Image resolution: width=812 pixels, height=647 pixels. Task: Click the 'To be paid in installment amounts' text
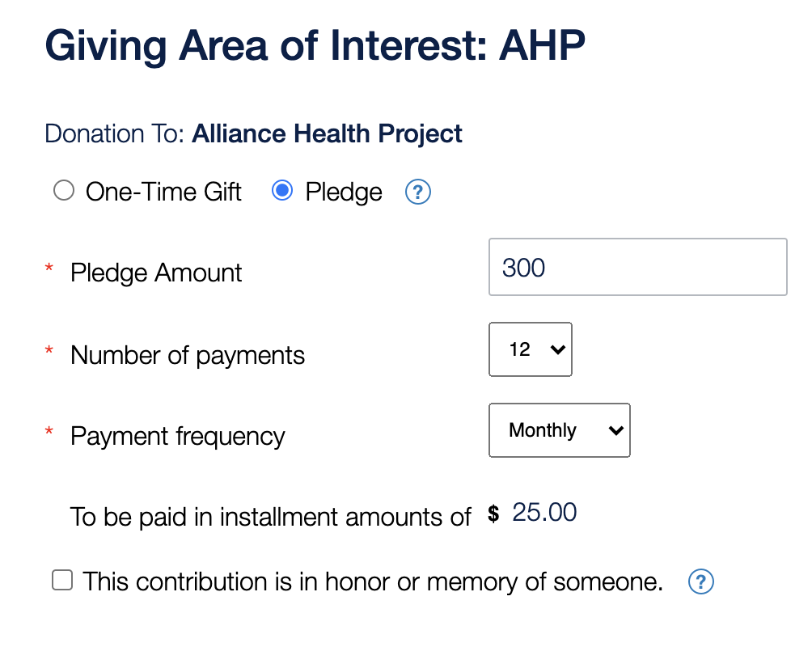(270, 517)
